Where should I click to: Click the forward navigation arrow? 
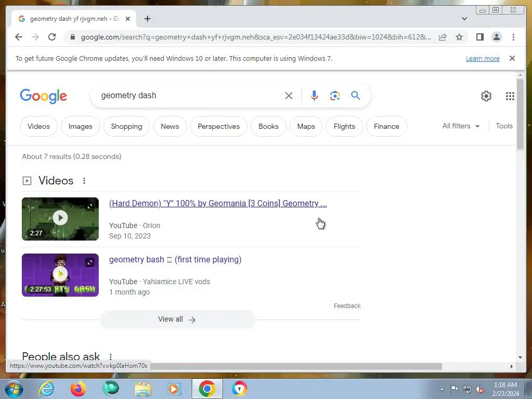(35, 37)
